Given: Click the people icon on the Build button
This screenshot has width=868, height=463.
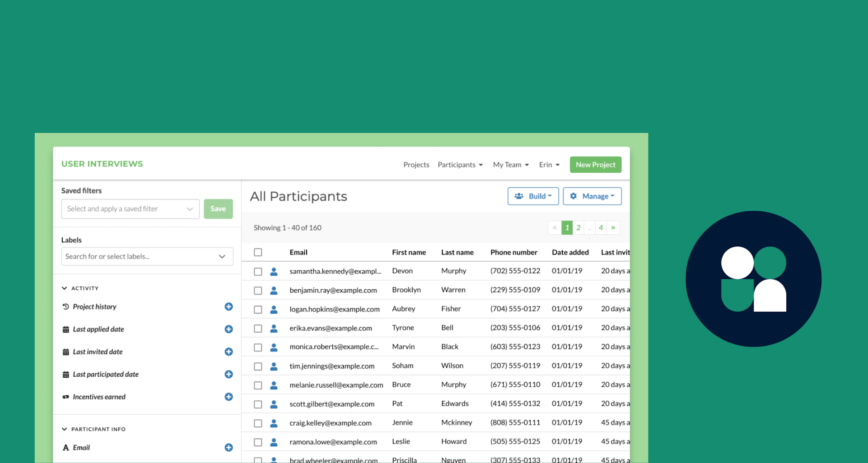Looking at the screenshot, I should click(x=518, y=196).
